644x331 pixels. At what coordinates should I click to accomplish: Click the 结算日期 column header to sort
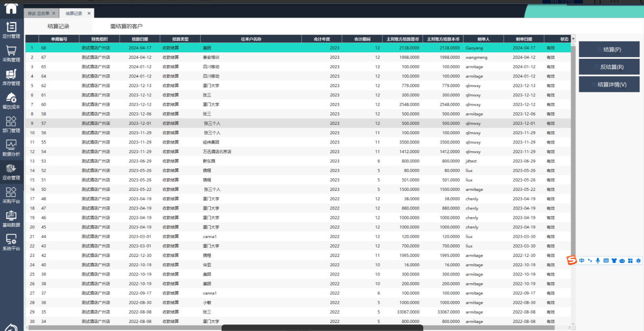pos(140,39)
